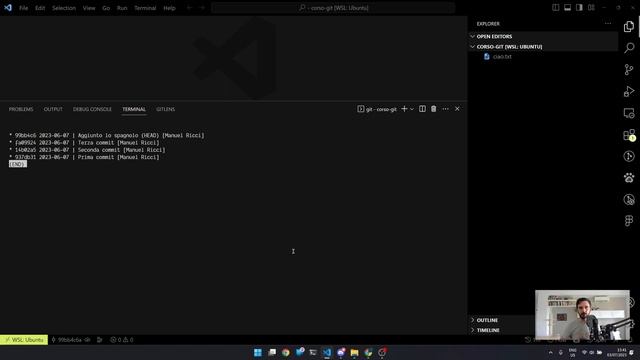This screenshot has width=640, height=360.
Task: Click Visual Studio Code taskbar icon
Action: [327, 352]
